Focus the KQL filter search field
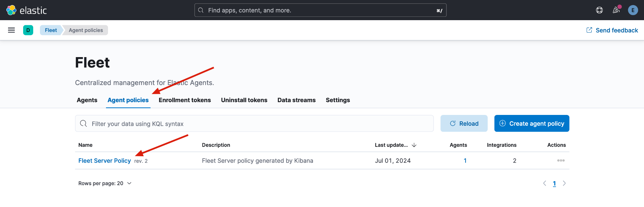 pyautogui.click(x=254, y=124)
